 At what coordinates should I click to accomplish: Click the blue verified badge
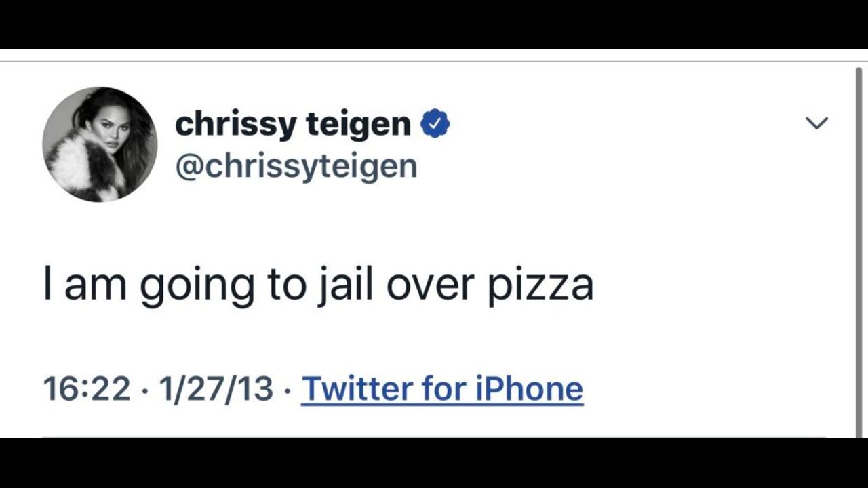(x=435, y=123)
